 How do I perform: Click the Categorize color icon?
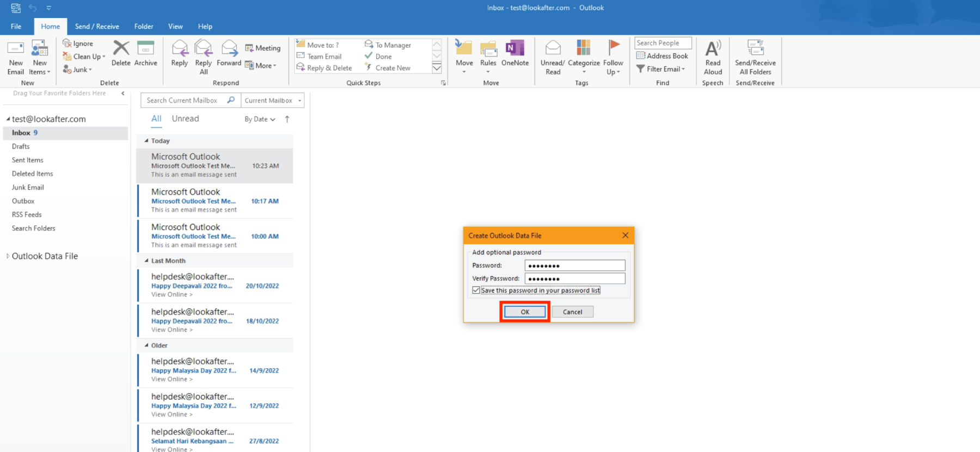[584, 49]
